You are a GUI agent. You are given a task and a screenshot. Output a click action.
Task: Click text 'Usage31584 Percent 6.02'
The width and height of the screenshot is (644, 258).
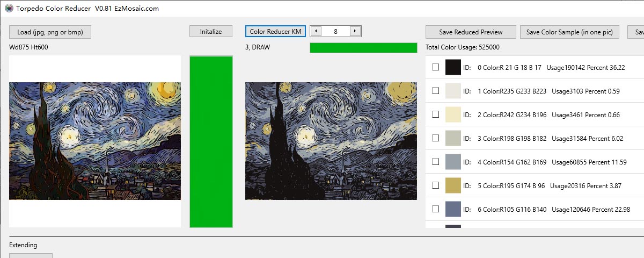click(x=587, y=139)
